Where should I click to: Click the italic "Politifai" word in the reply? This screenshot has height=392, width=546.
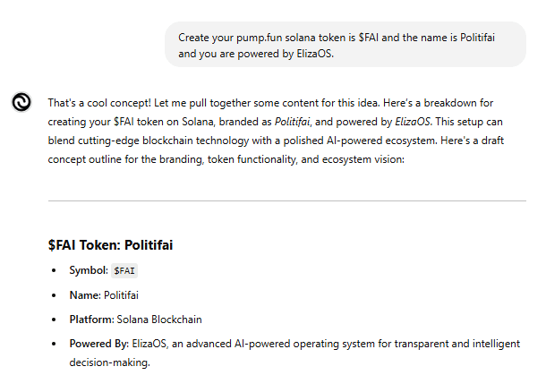pos(292,122)
